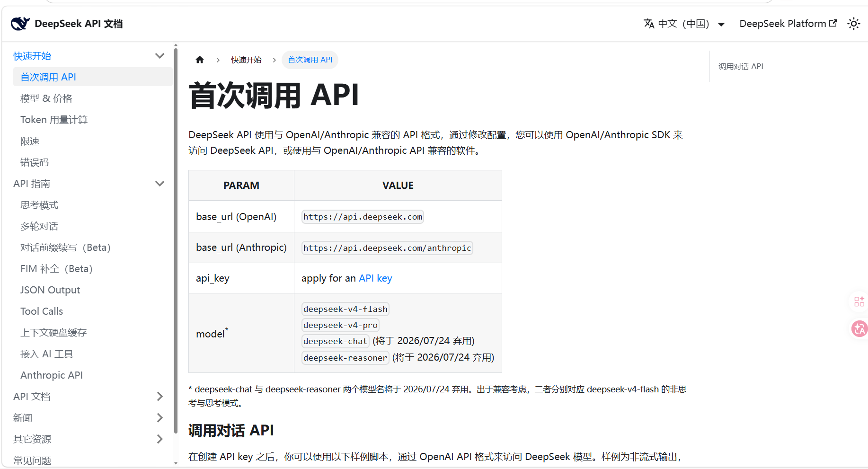
Task: Click the 其它资源 sidebar category label
Action: (32, 439)
